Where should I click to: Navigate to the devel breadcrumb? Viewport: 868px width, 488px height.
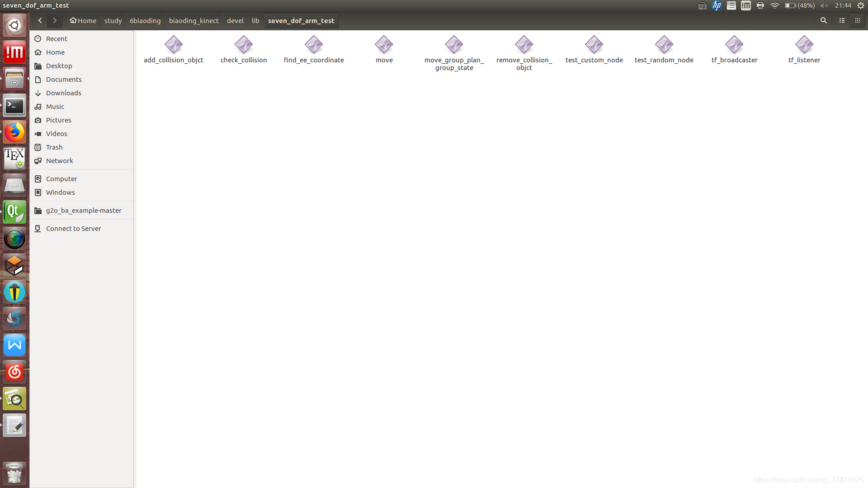[235, 21]
